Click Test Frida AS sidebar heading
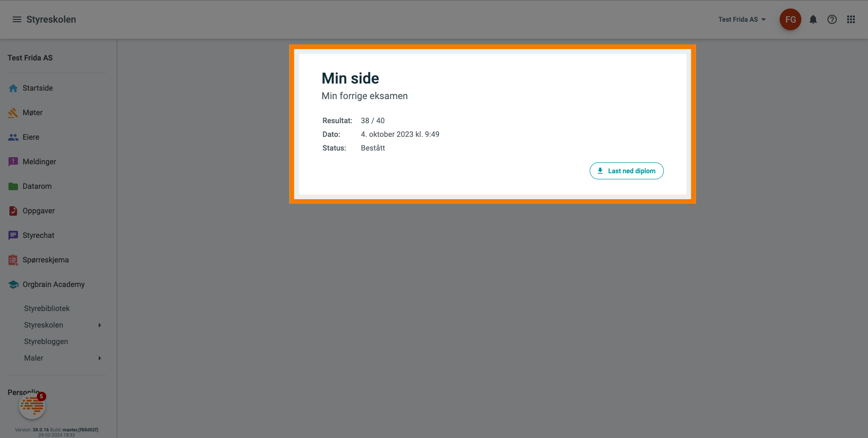The height and width of the screenshot is (438, 868). point(30,58)
